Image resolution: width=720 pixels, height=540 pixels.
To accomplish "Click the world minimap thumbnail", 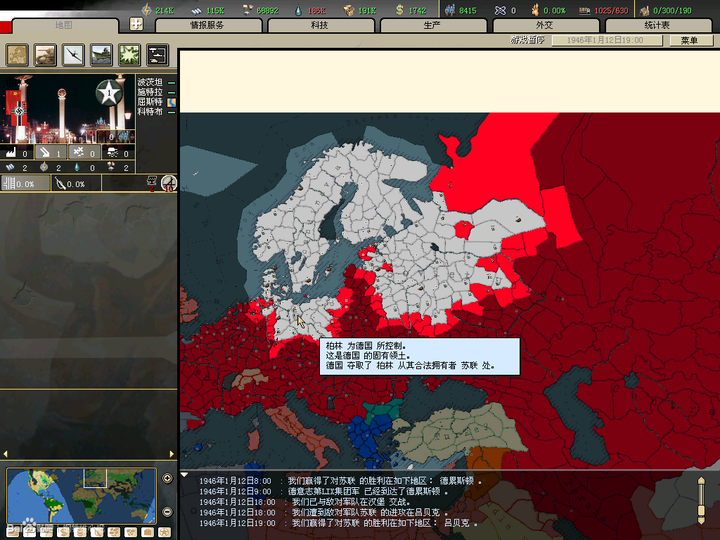I will (x=81, y=496).
